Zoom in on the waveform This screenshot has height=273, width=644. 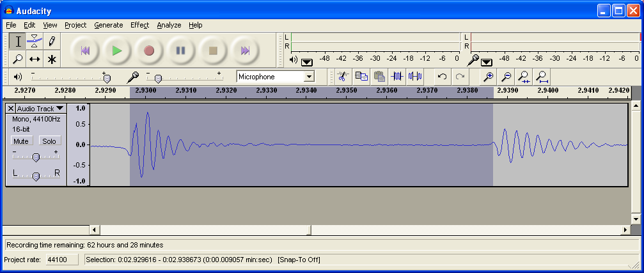(489, 76)
